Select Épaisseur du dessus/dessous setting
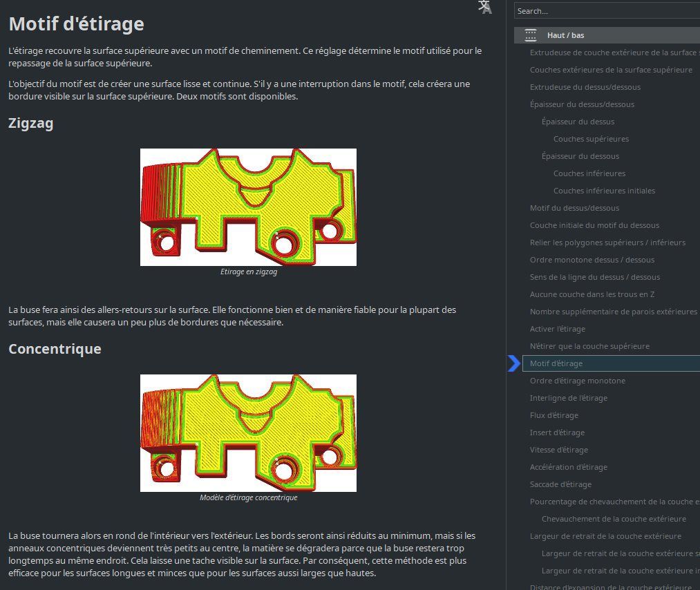The image size is (700, 590). [582, 104]
